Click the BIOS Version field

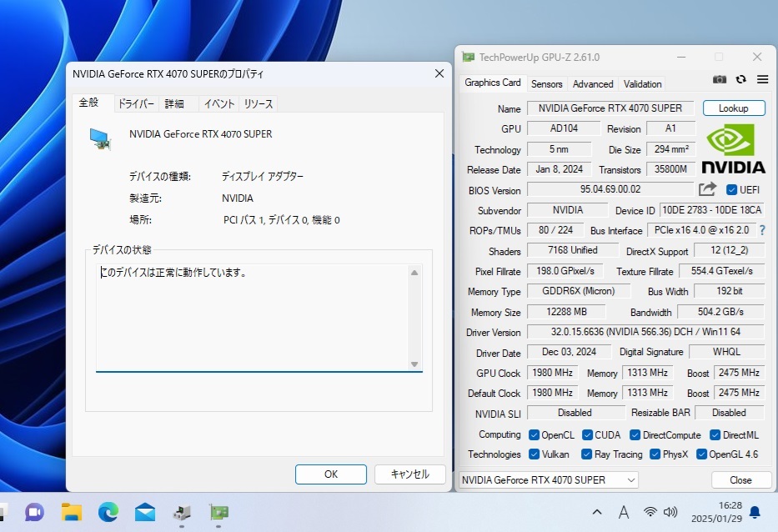[610, 189]
